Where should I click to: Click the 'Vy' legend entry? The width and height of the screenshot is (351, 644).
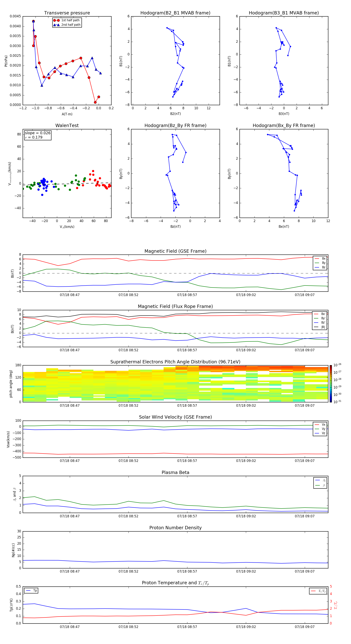click(x=320, y=429)
